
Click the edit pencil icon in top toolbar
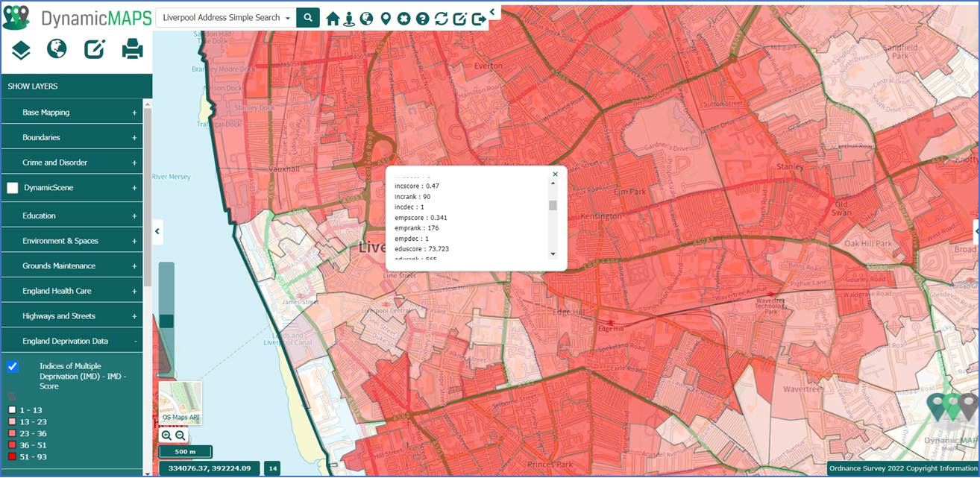[460, 19]
